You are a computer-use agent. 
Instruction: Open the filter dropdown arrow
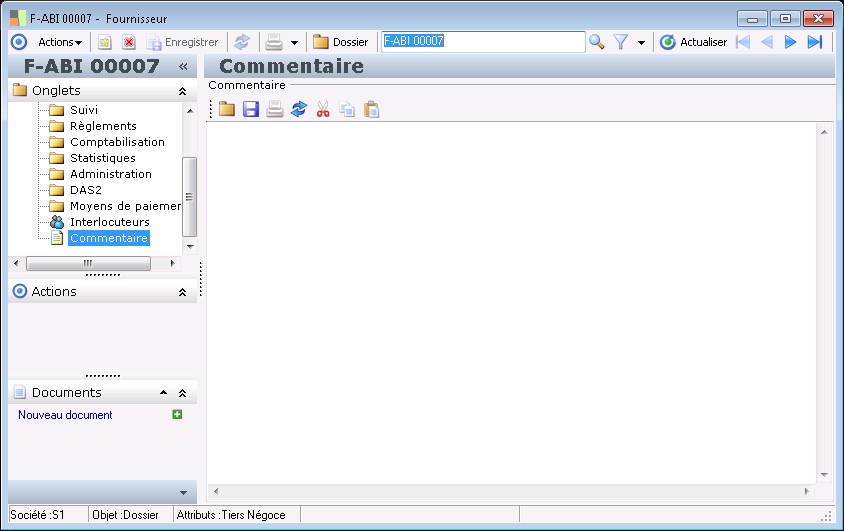click(641, 43)
